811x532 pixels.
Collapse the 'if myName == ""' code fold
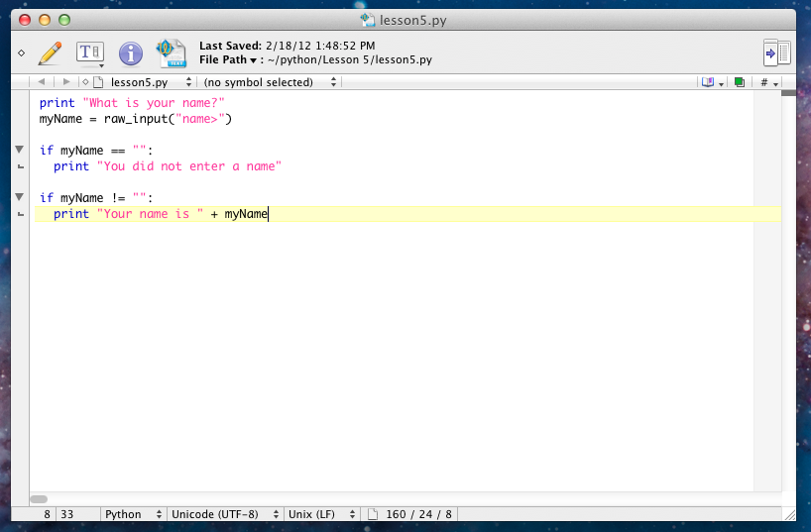point(19,150)
